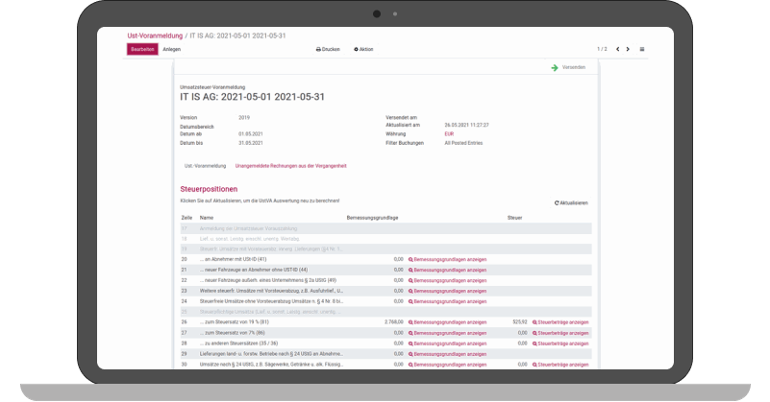Screen dimensions: 770x402
Task: Show Bemessungsgrundlagen for row 20
Action: tap(447, 259)
